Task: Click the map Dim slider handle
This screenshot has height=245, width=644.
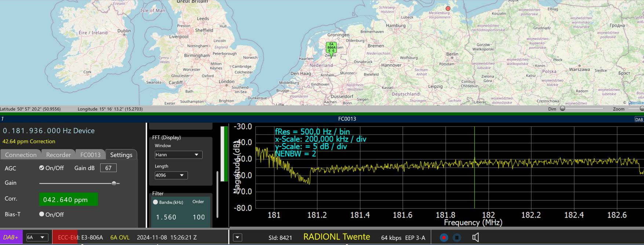Action: coord(563,109)
